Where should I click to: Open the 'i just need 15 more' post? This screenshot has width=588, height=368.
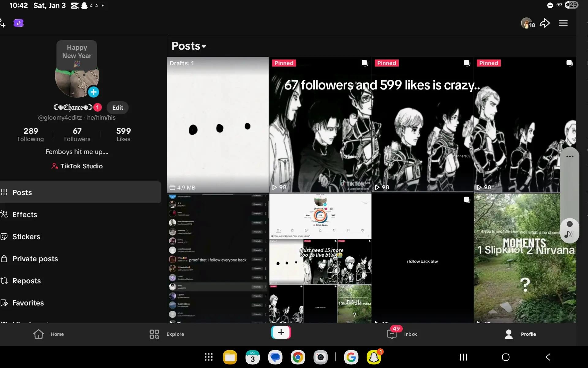(320, 258)
